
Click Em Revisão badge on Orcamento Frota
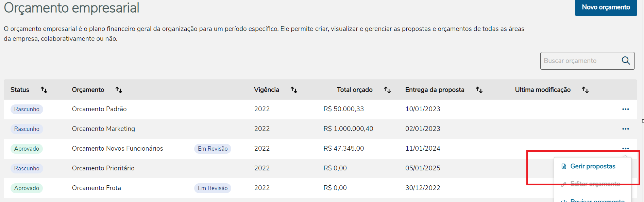(x=213, y=188)
